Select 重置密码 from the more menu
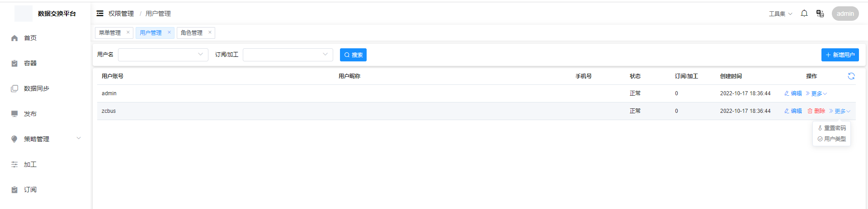 (x=832, y=128)
